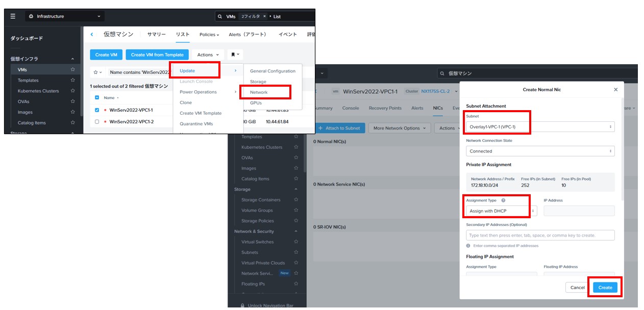The height and width of the screenshot is (310, 644).
Task: Click the favorite star next to VMs
Action: point(73,69)
